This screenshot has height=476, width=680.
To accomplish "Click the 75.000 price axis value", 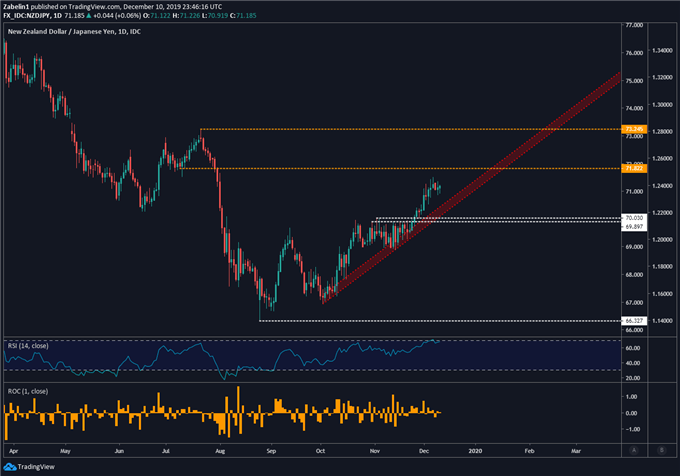I will tap(634, 81).
